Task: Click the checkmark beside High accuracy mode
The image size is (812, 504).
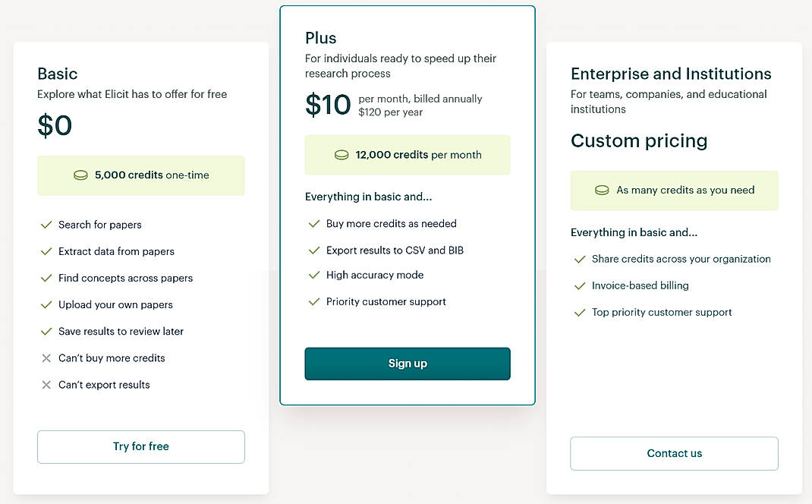Action: pyautogui.click(x=314, y=275)
